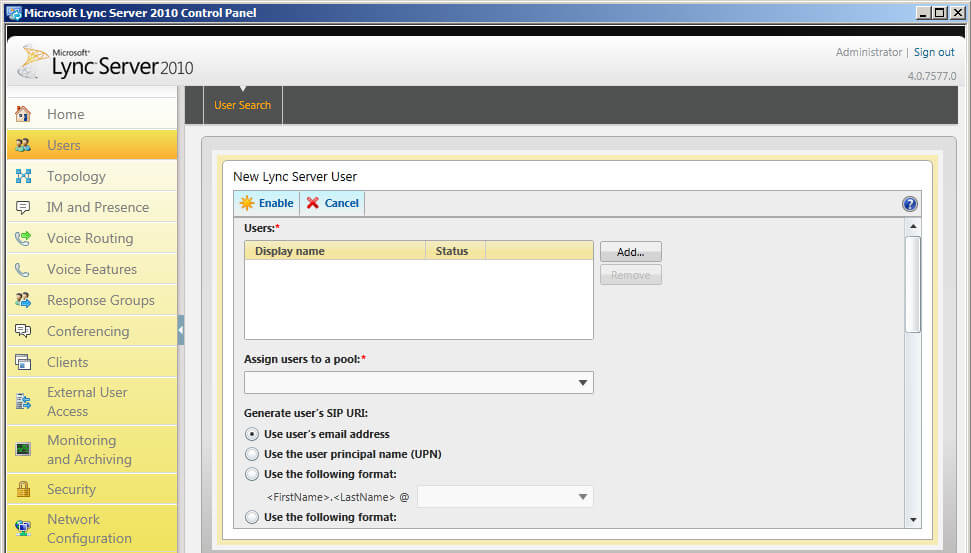This screenshot has width=971, height=553.
Task: Click the Voice Routing phone arrow icon
Action: click(23, 238)
